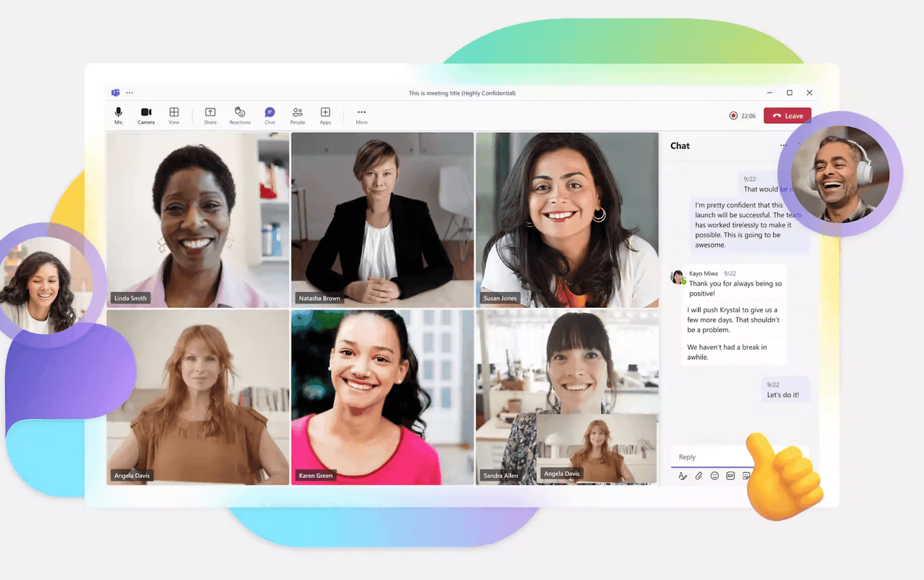
Task: Open the Chat panel icon
Action: 269,113
